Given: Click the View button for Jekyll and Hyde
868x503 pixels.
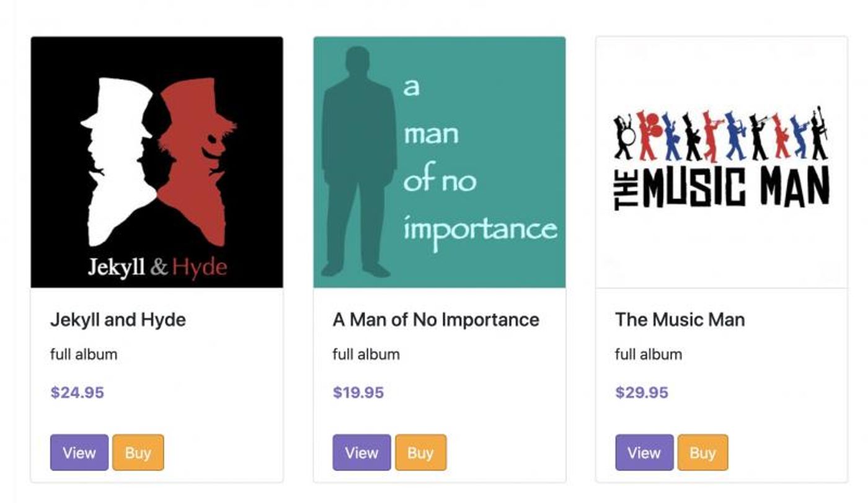Looking at the screenshot, I should coord(79,452).
